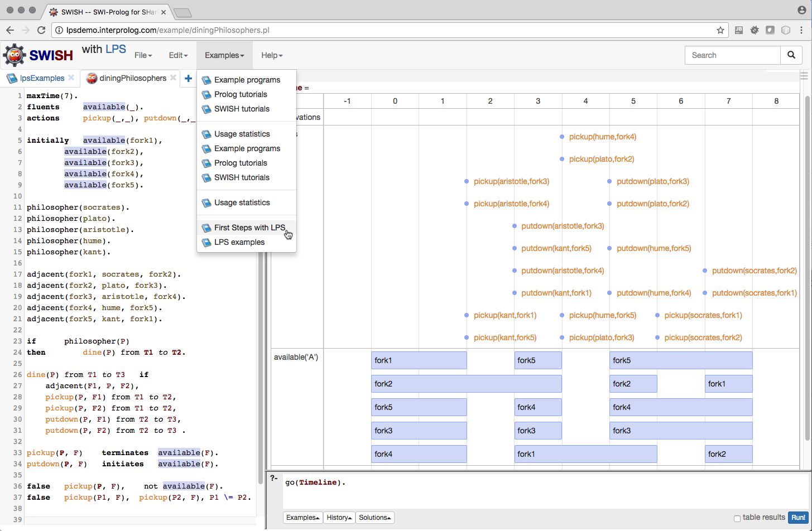The width and height of the screenshot is (812, 531).
Task: Close the diningPhilosophers tab
Action: tap(173, 78)
